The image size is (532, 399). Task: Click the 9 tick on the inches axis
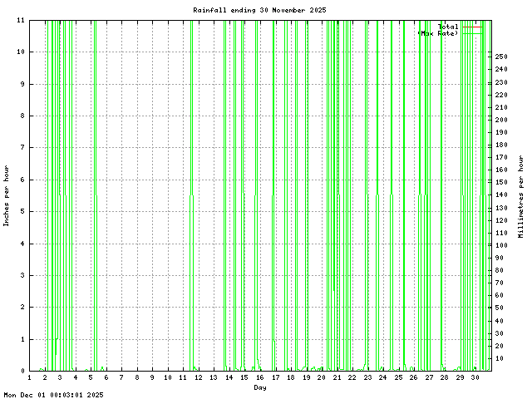click(22, 84)
